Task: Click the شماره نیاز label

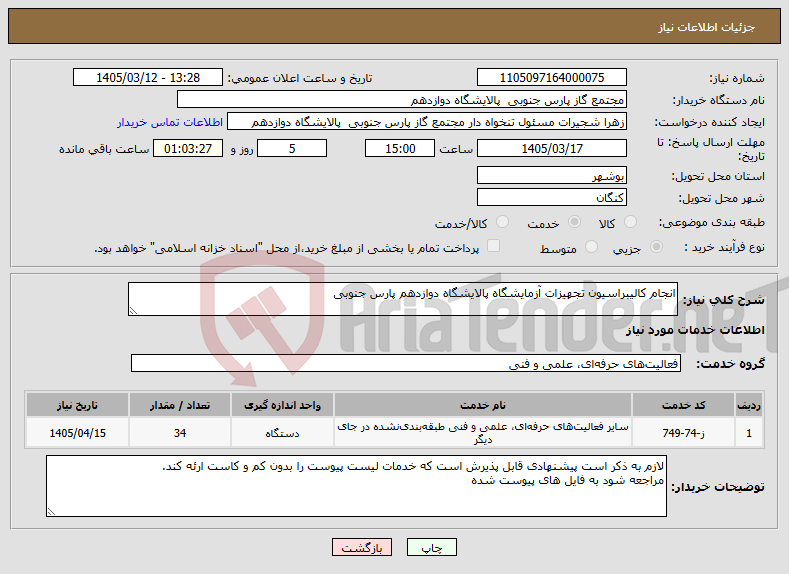Action: point(737,78)
